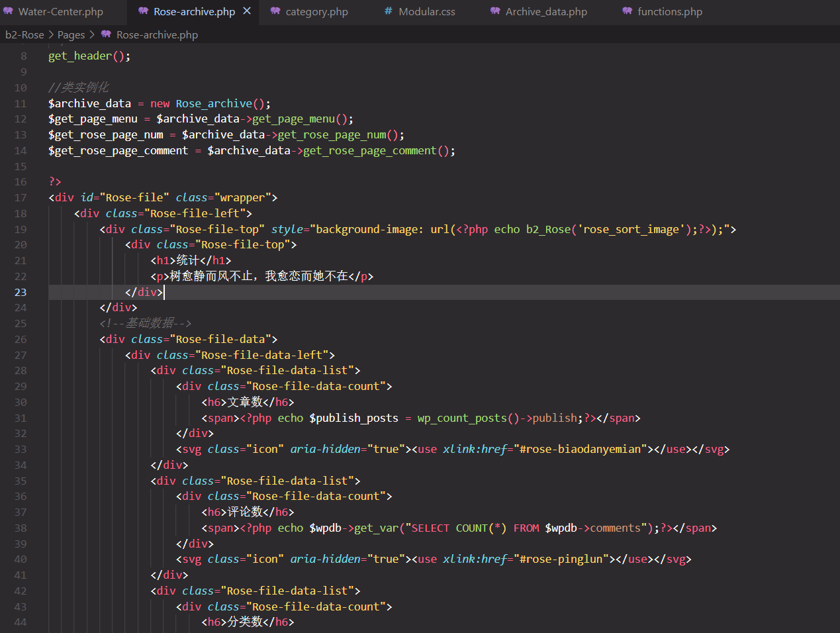The width and height of the screenshot is (840, 633).
Task: Select the functions.php tab
Action: (669, 12)
